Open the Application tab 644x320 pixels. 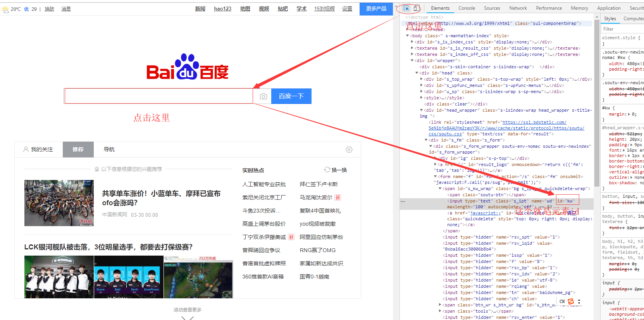609,8
